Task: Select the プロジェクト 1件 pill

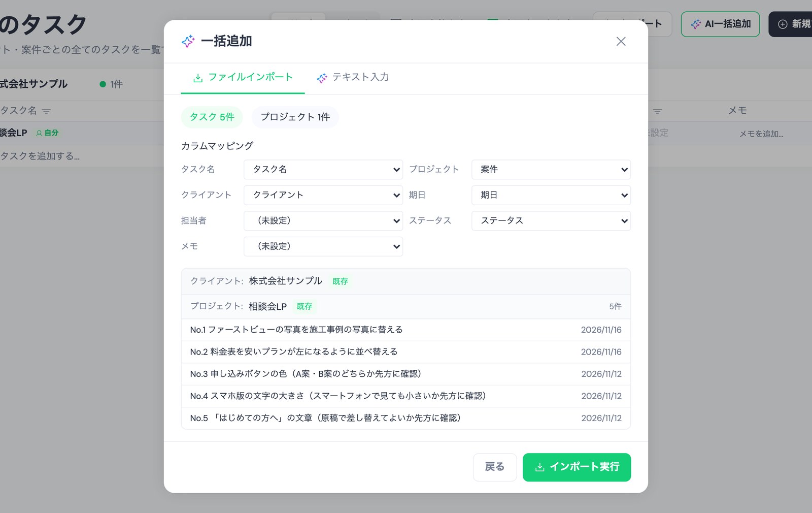Action: pos(295,117)
